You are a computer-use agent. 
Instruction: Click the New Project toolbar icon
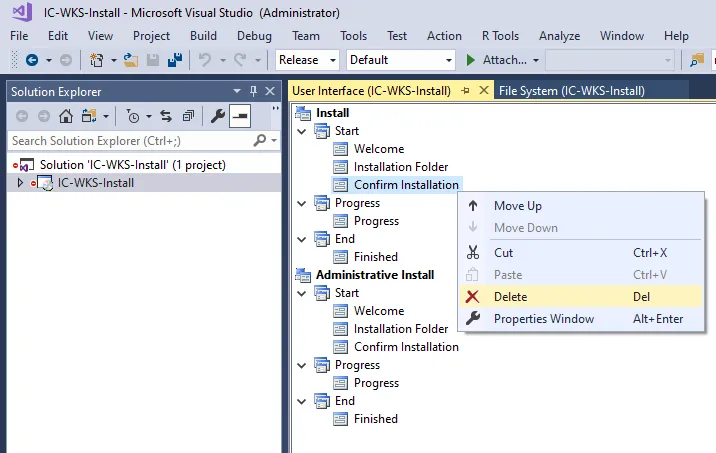(96, 60)
